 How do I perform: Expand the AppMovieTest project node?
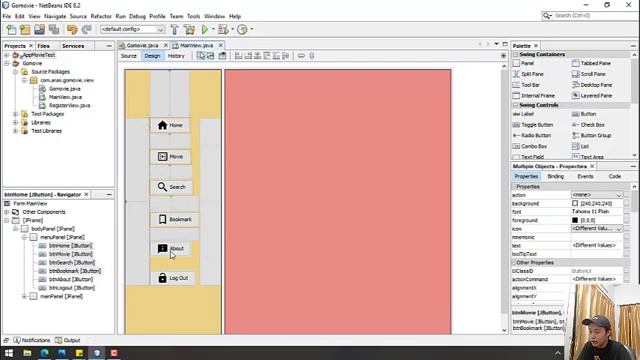click(7, 55)
